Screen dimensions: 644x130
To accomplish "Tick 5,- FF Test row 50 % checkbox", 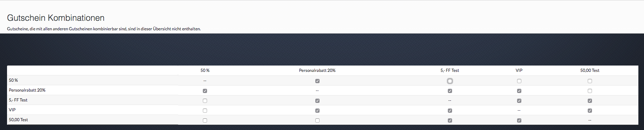I will 205,101.
